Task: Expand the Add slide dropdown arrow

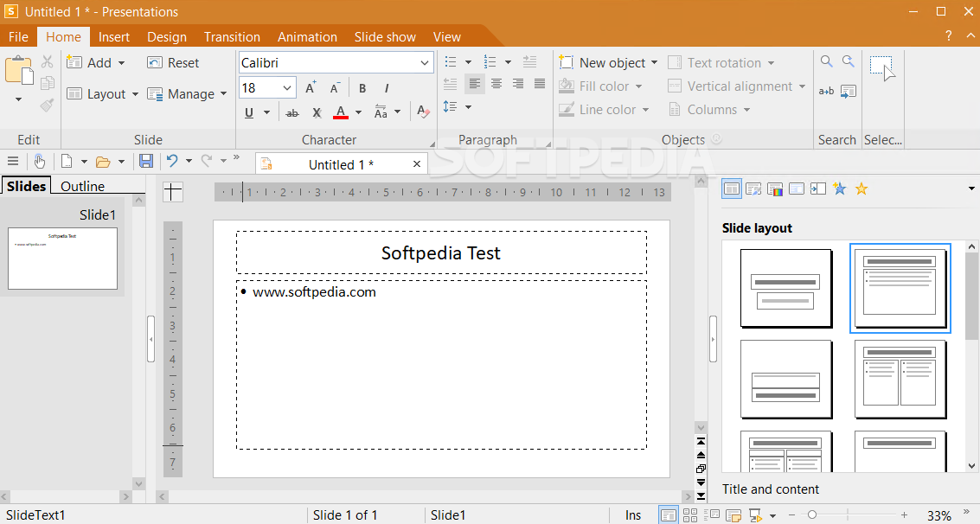Action: [x=121, y=63]
